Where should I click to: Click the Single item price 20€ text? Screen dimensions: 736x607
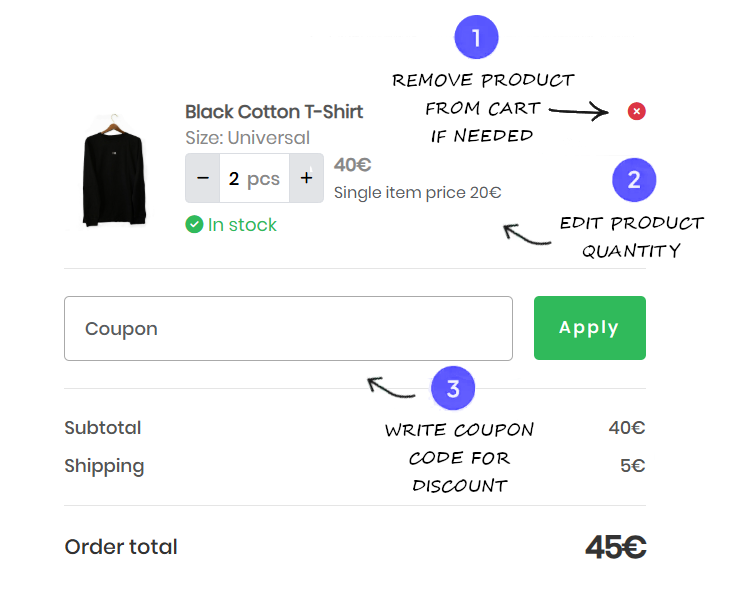point(417,192)
